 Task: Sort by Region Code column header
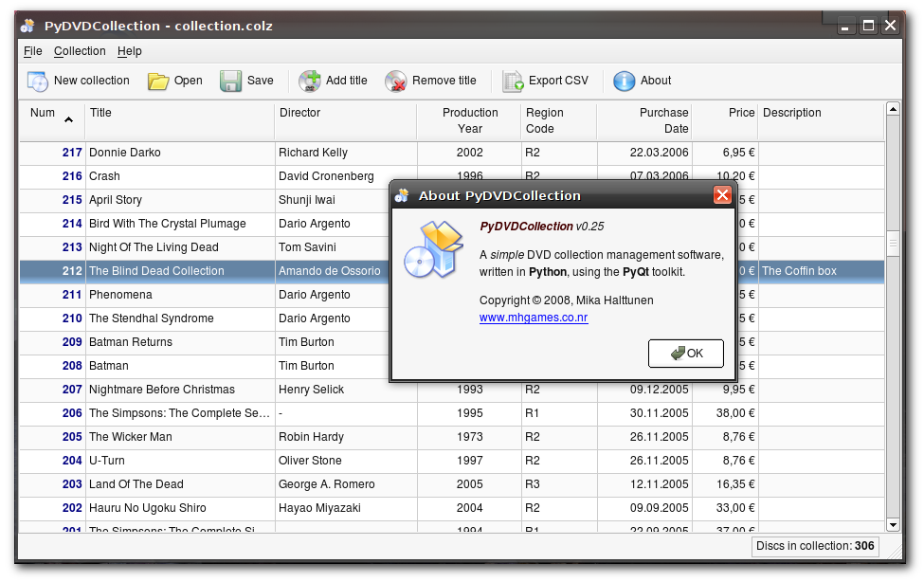[x=559, y=120]
